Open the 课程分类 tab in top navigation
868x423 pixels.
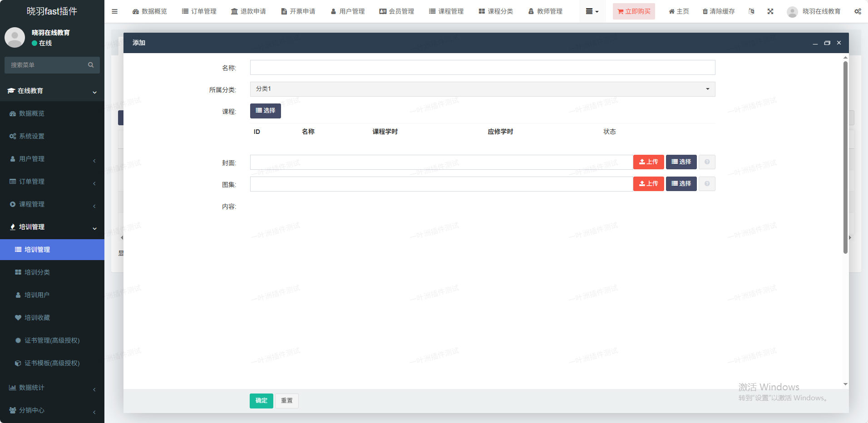pyautogui.click(x=496, y=11)
